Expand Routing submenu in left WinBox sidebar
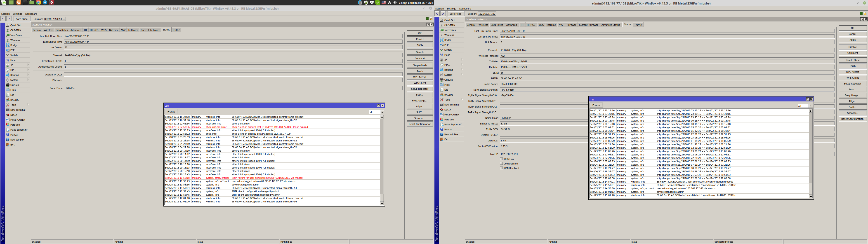868x244 pixels. [x=28, y=75]
